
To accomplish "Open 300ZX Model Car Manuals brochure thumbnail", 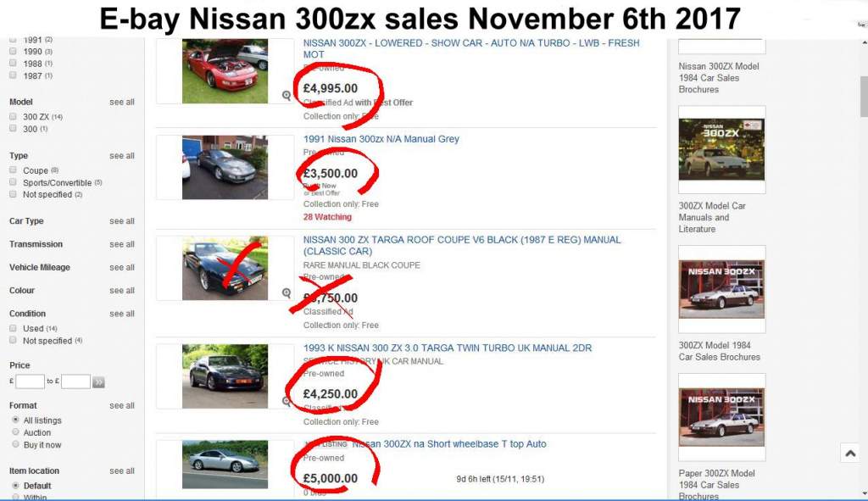I will tap(721, 150).
